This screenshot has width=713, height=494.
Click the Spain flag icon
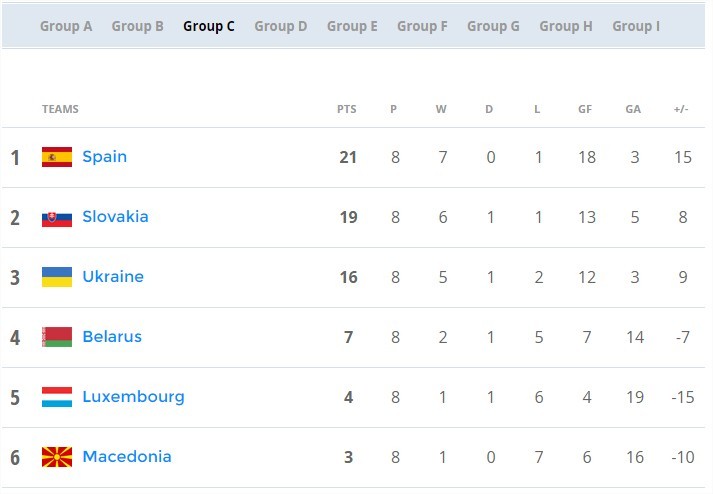[57, 157]
